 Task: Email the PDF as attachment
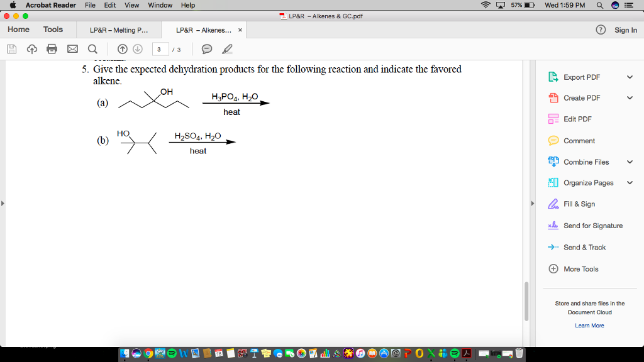click(72, 48)
